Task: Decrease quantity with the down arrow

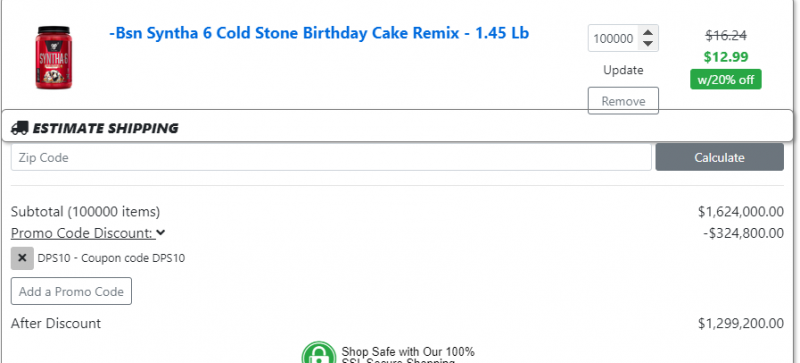Action: coord(647,44)
